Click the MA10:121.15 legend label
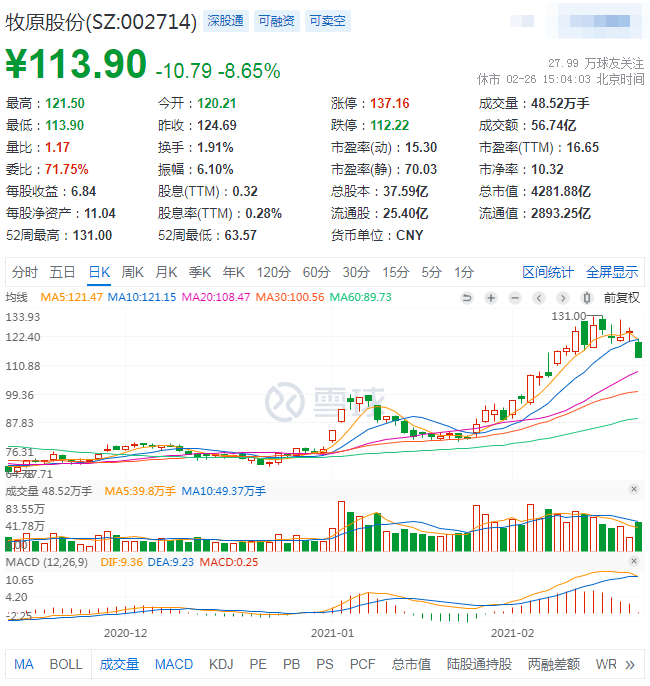This screenshot has height=686, width=650. point(142,298)
